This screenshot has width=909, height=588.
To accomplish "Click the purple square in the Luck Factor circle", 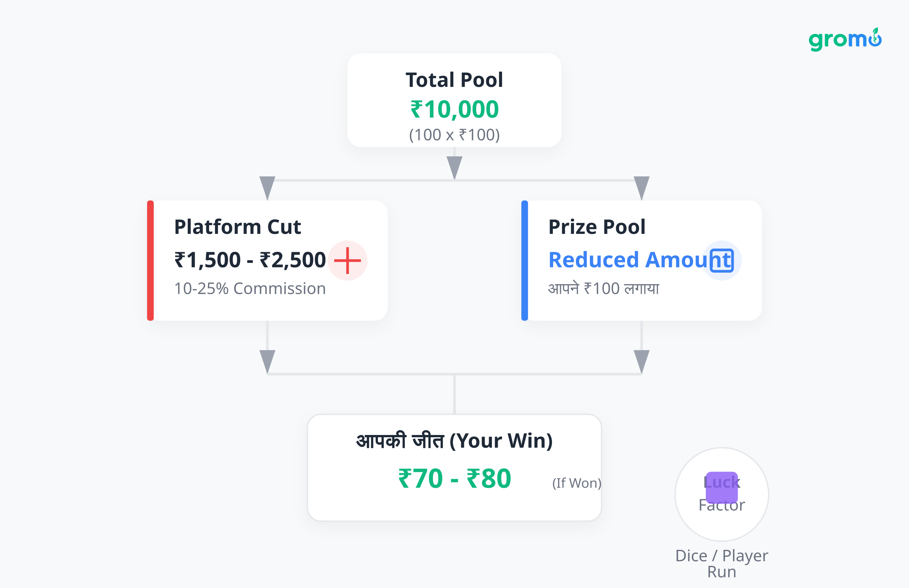I will pyautogui.click(x=722, y=487).
